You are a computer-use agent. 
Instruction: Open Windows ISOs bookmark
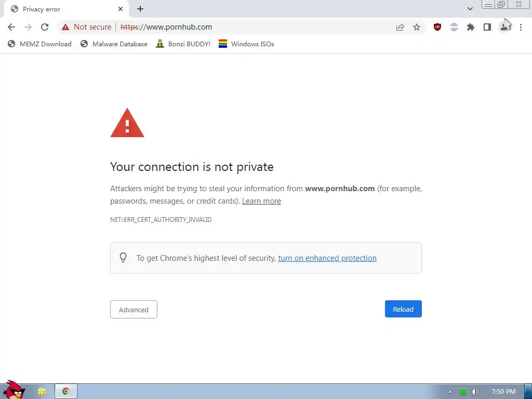246,44
